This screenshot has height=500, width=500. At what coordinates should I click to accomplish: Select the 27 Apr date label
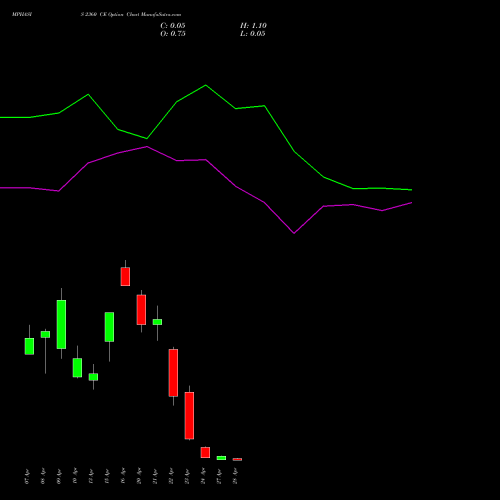[x=219, y=476]
